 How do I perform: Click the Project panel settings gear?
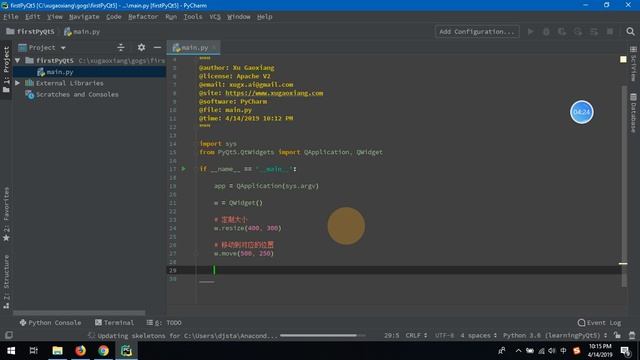141,47
